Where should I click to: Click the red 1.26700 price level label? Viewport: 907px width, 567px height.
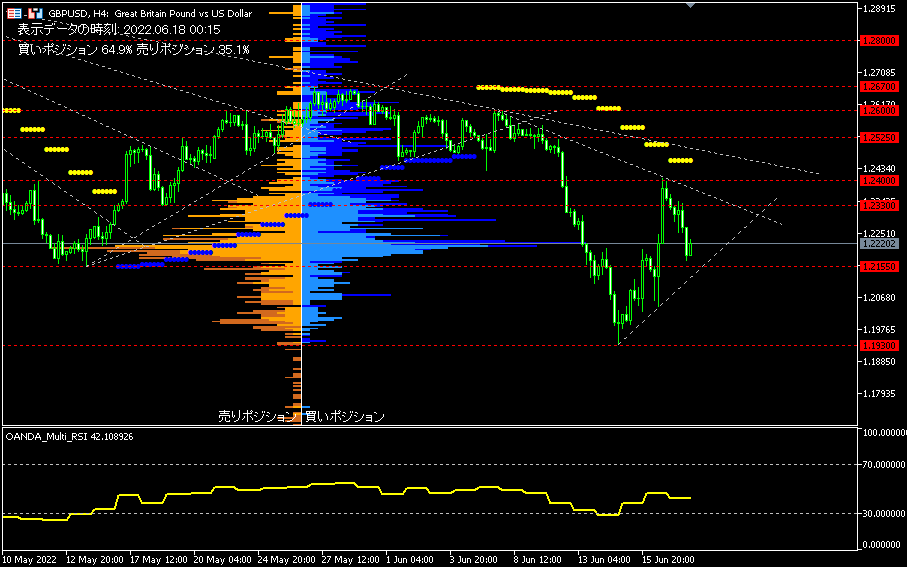coord(879,87)
